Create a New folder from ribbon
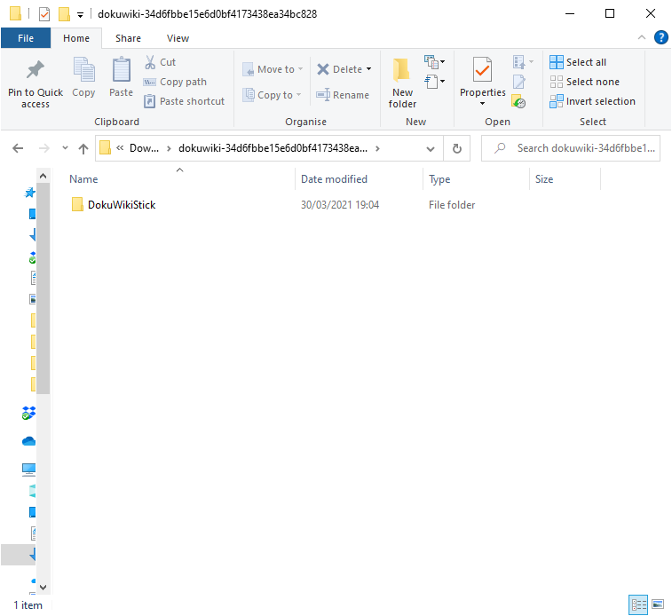 (402, 83)
